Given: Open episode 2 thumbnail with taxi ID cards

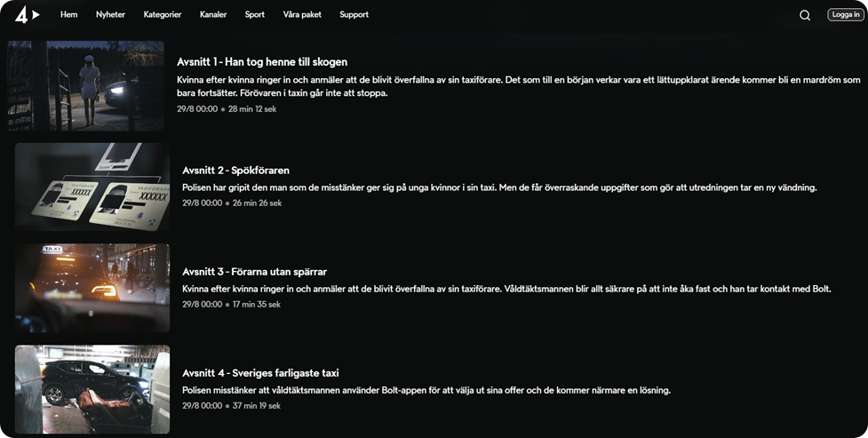Looking at the screenshot, I should click(92, 187).
